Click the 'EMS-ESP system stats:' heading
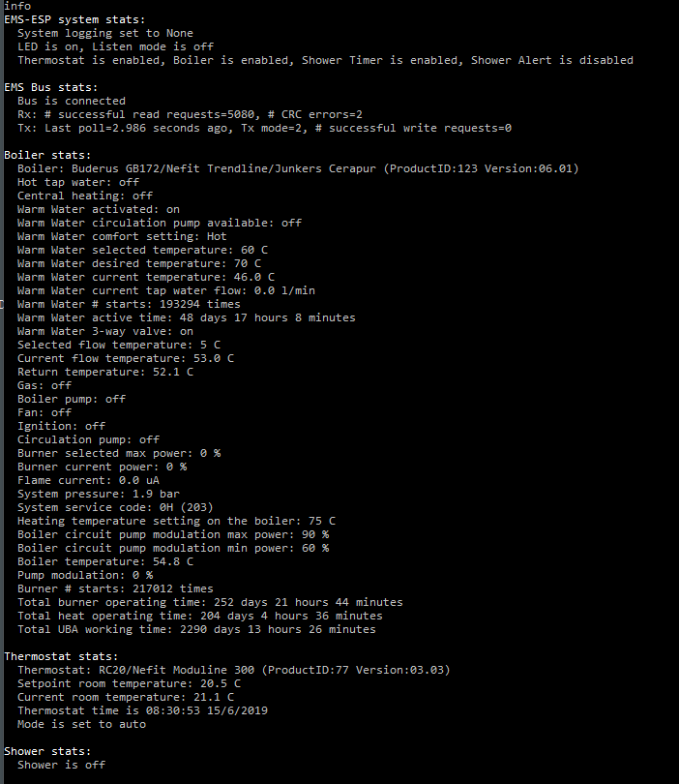The height and width of the screenshot is (784, 679). [x=75, y=19]
